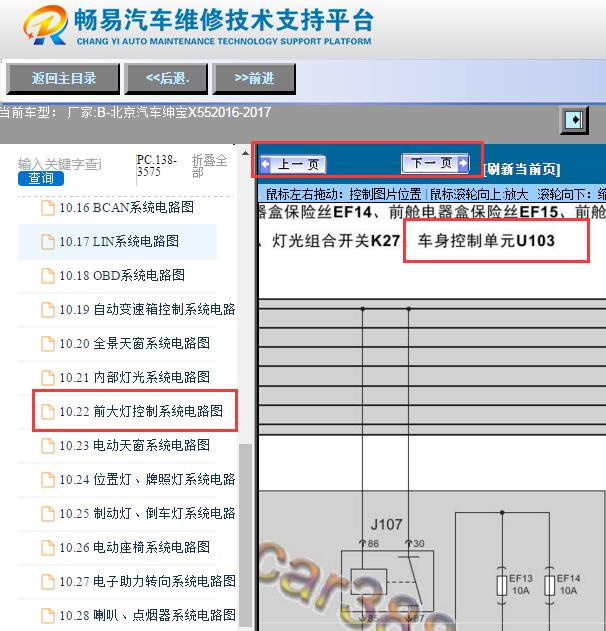Click page icon beside 10.20 全景天窗系统电路图

pos(48,344)
